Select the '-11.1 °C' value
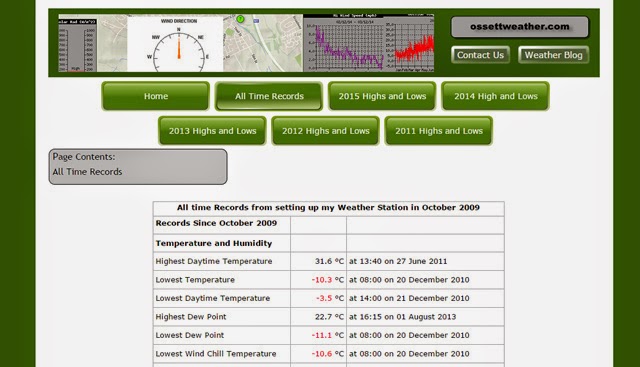Image resolution: width=640 pixels, height=367 pixels. (328, 335)
